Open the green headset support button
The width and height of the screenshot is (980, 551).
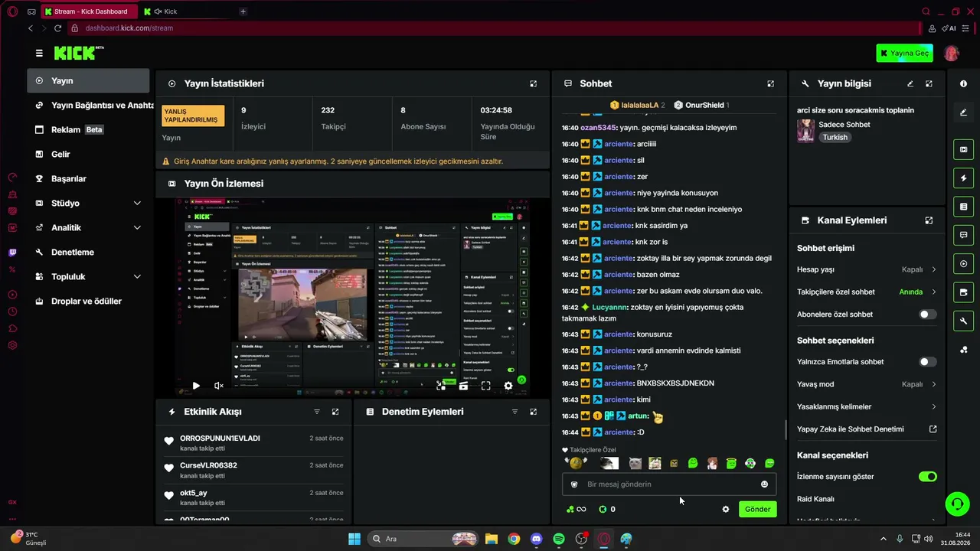[x=957, y=504]
